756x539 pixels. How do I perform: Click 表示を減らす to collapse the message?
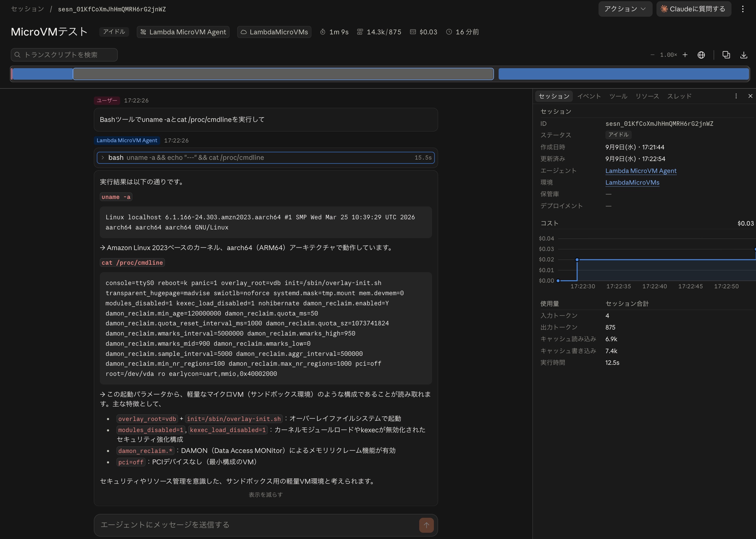pyautogui.click(x=265, y=494)
